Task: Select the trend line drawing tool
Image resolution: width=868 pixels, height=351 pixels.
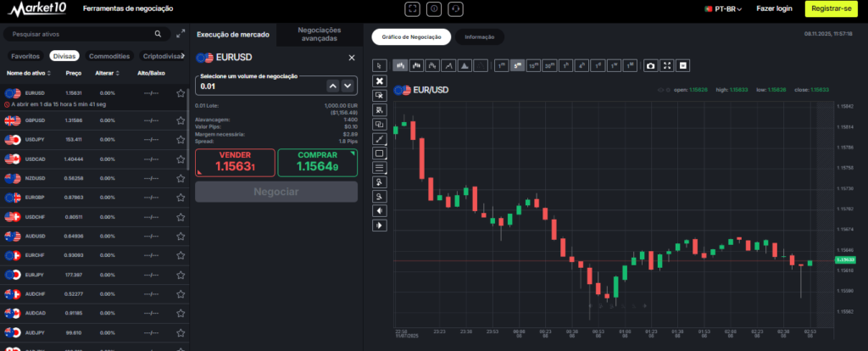Action: (x=380, y=138)
